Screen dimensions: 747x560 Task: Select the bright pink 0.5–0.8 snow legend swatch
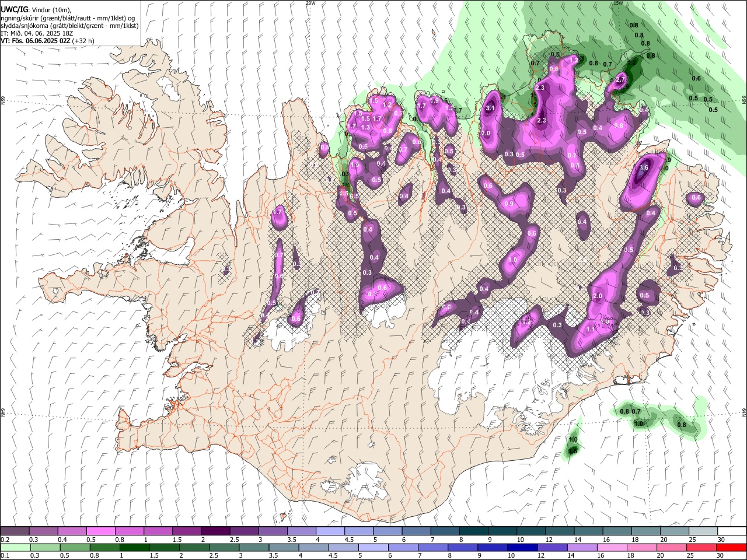pos(100,531)
